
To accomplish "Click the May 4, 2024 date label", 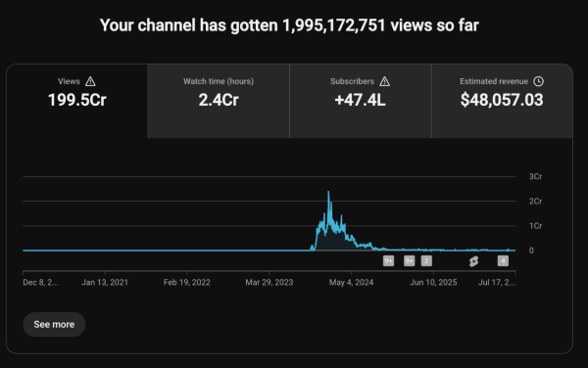I will coord(352,282).
